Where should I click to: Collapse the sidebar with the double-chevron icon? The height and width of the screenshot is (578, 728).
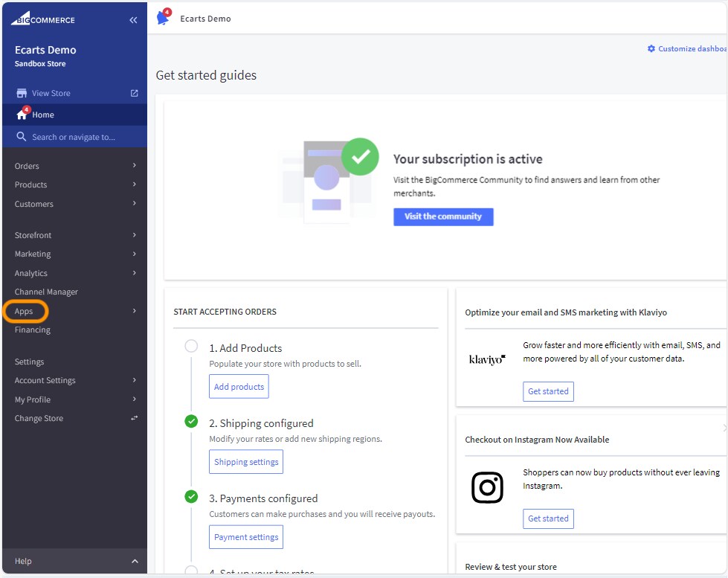click(133, 20)
